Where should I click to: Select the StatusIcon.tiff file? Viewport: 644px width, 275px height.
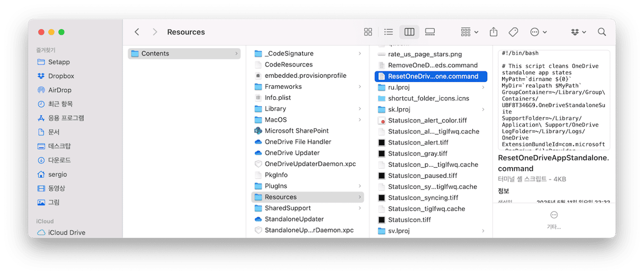coord(431,219)
